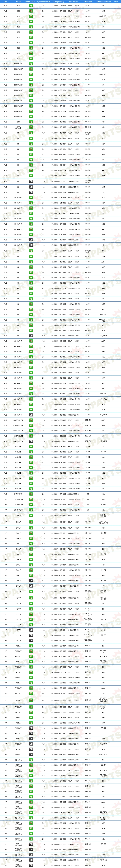Click the petrol icon for VW CORRADO 2.9 ABV
The height and width of the screenshot is (868, 121).
coord(31,510)
